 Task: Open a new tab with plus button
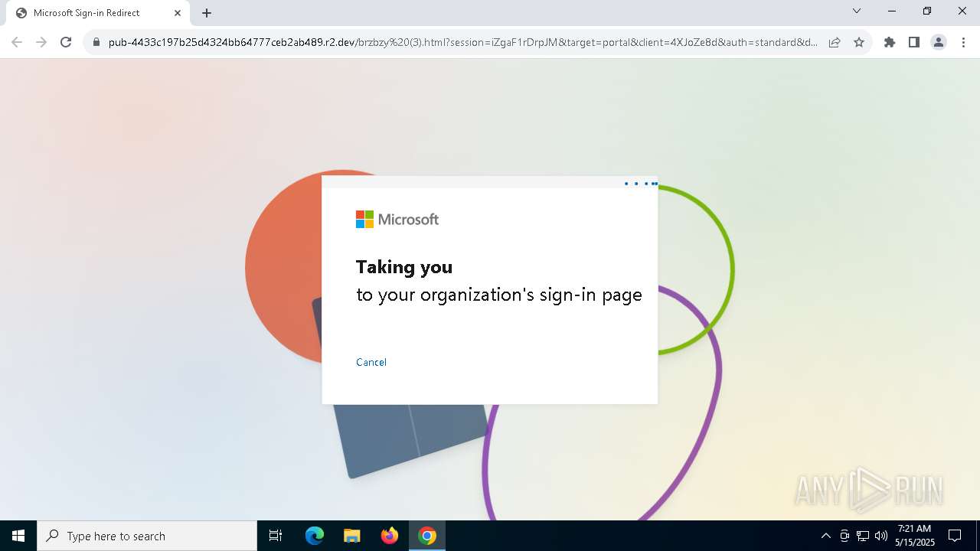(x=207, y=13)
